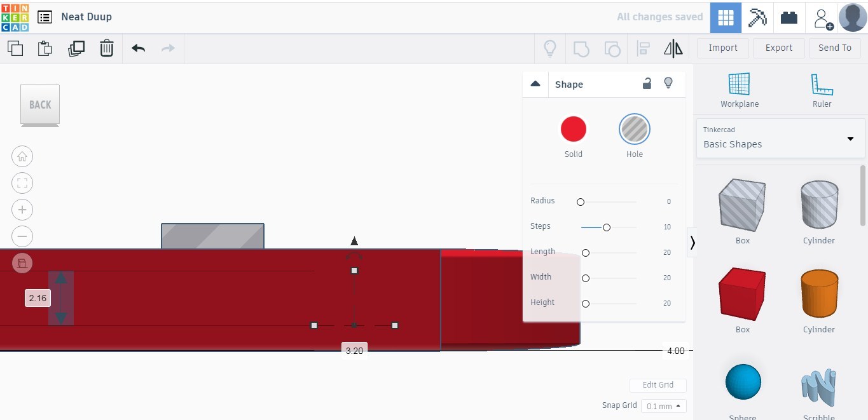Adjust the Length slider
The image size is (868, 420).
point(586,253)
